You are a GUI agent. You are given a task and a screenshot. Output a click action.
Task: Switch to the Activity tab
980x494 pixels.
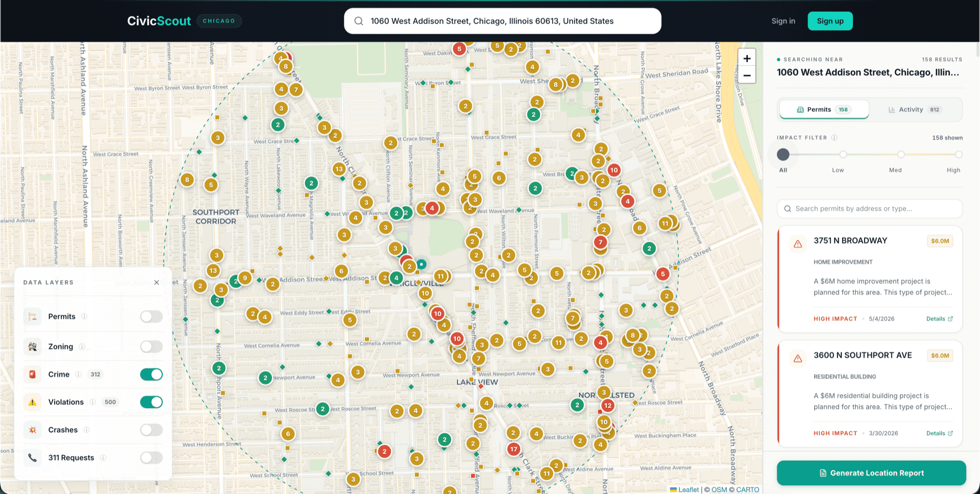(915, 109)
